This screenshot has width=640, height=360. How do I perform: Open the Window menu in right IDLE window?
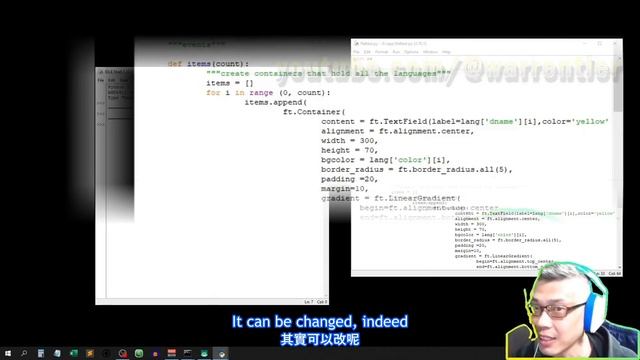(x=430, y=52)
